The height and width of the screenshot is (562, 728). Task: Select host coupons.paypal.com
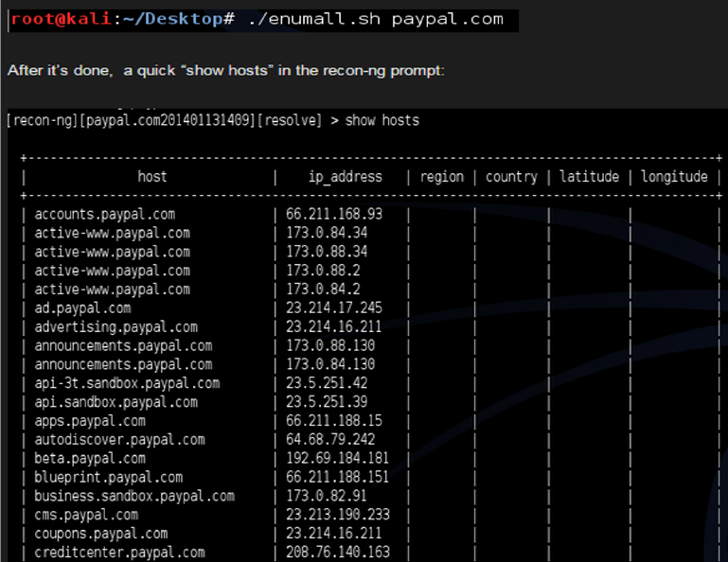coord(101,534)
